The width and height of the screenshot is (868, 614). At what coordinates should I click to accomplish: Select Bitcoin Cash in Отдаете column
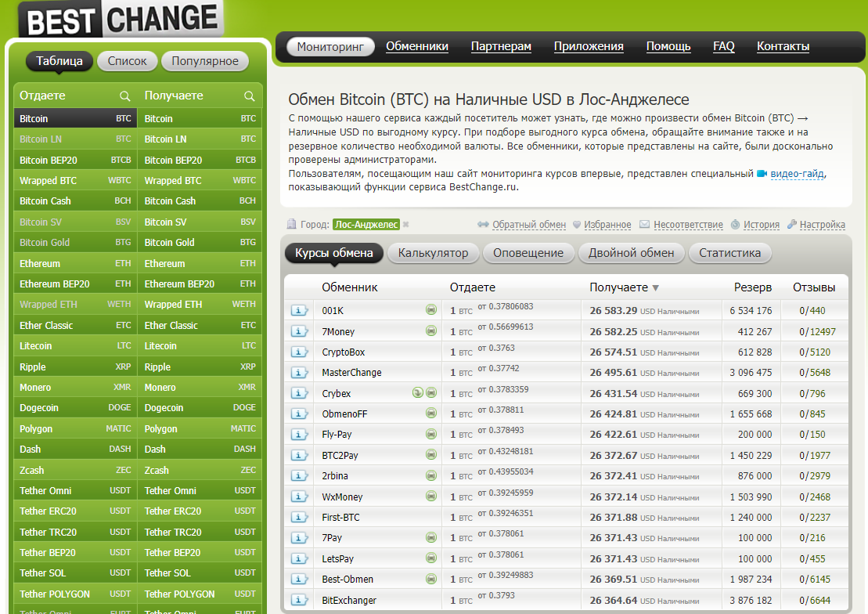[75, 200]
